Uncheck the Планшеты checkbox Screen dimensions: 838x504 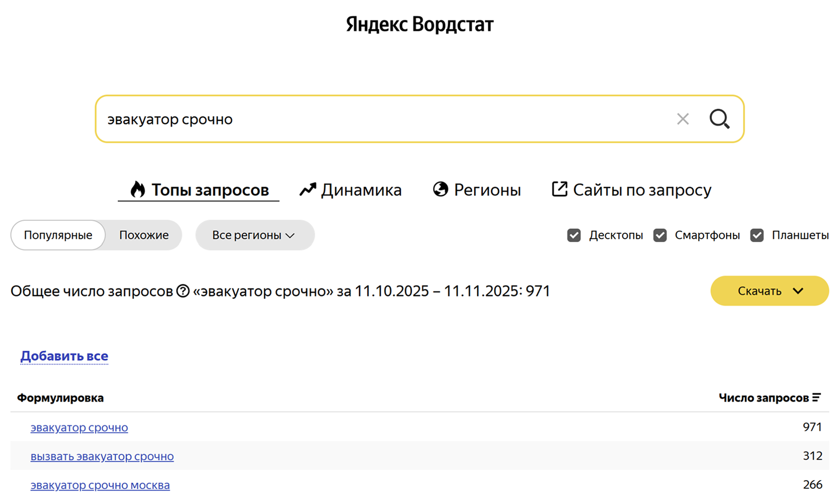pos(757,235)
